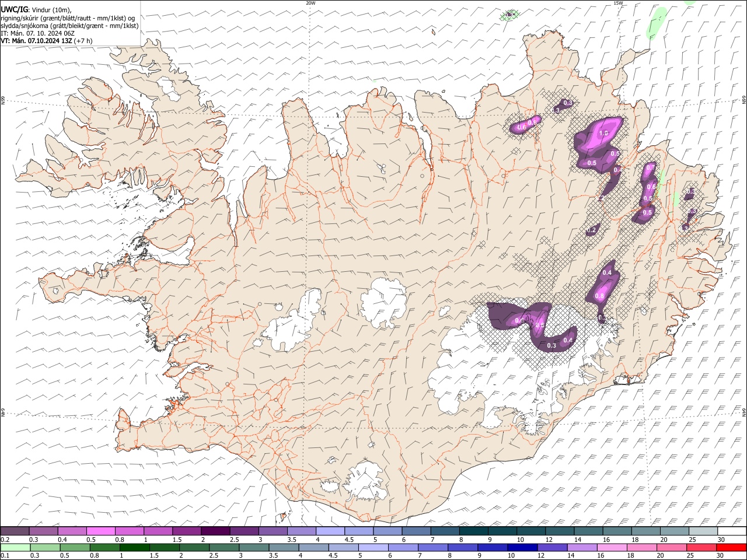Screen dimensions: 747x560
Task: Select the rose pink 20 rain legend swatch
Action: (x=671, y=547)
